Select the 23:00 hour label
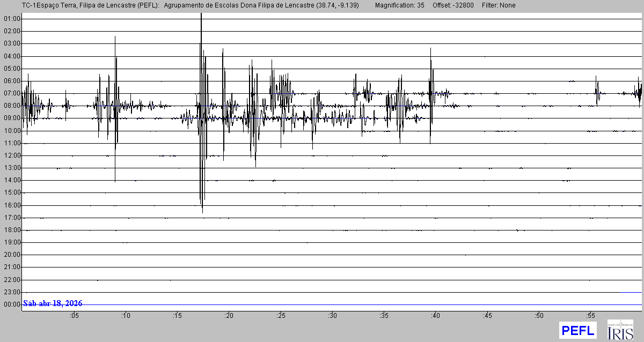The width and height of the screenshot is (644, 342). [11, 292]
